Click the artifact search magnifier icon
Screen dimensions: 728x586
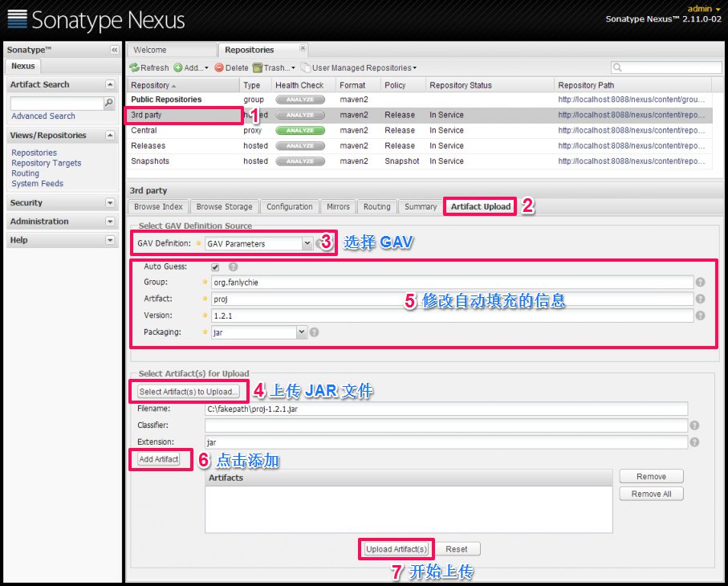pos(109,103)
